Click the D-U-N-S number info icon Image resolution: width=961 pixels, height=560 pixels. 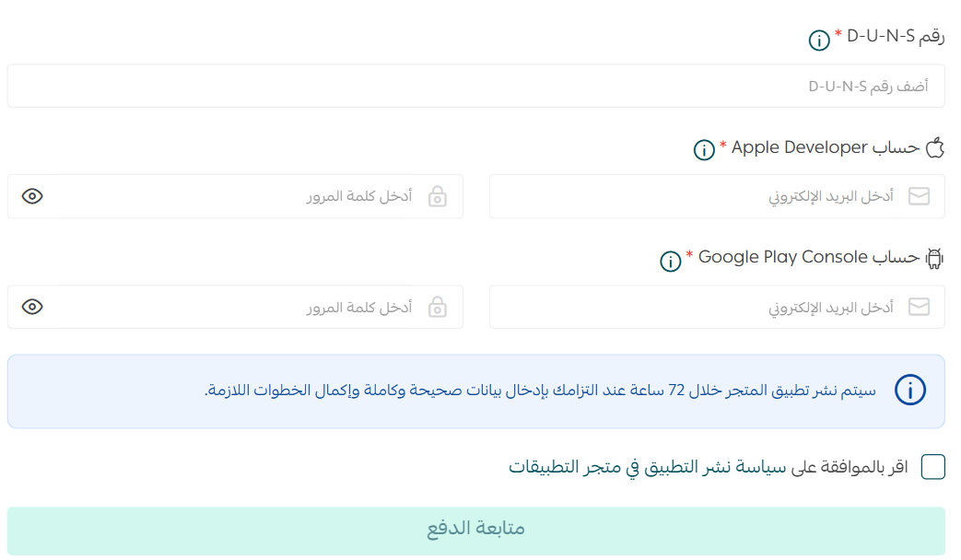(819, 41)
